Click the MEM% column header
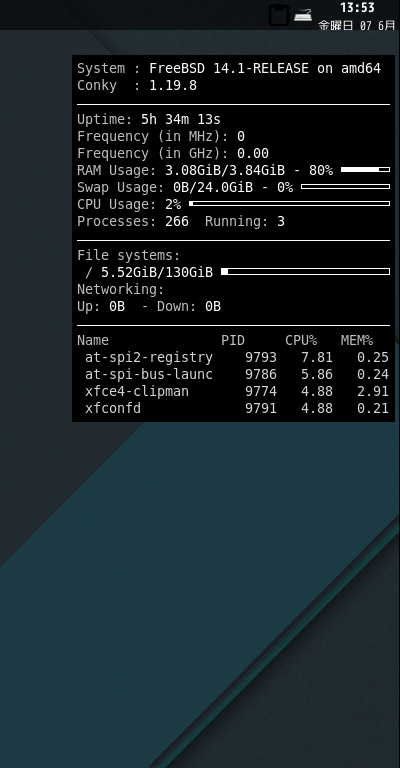The image size is (400, 768). 357,340
